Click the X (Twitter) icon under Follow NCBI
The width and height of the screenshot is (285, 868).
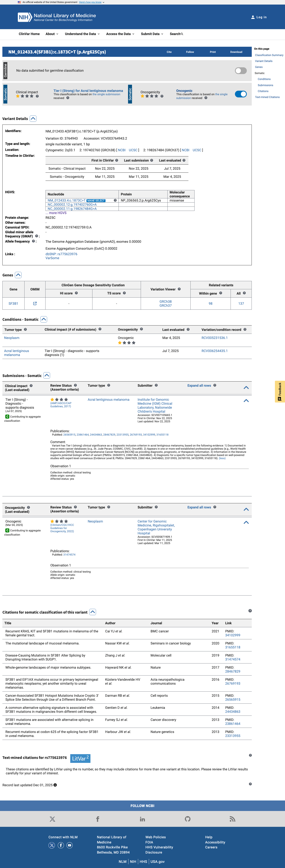pos(52,819)
